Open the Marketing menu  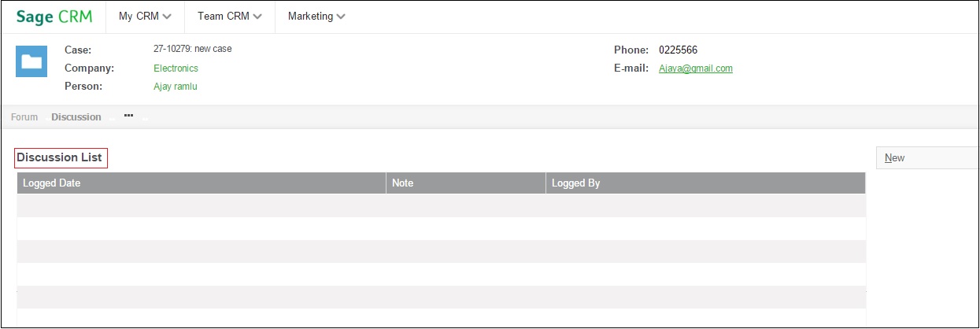point(316,17)
